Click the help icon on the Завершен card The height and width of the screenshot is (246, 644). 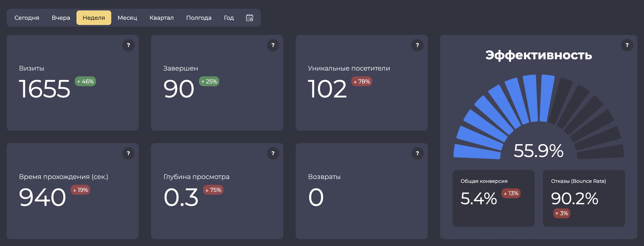[x=273, y=45]
